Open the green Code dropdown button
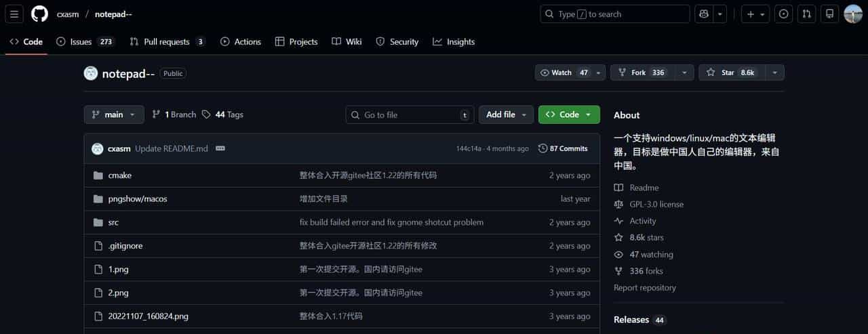The width and height of the screenshot is (868, 334). 569,114
